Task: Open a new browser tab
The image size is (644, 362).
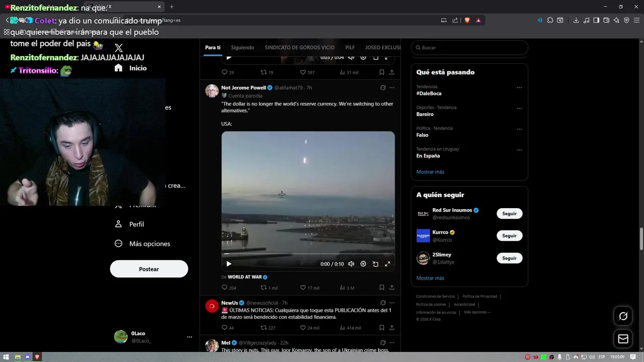Action: (172, 7)
